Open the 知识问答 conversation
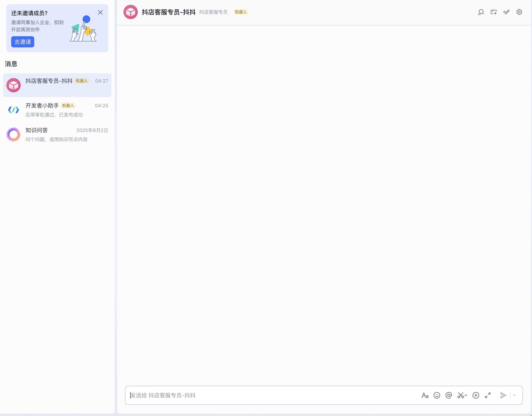 pyautogui.click(x=57, y=134)
